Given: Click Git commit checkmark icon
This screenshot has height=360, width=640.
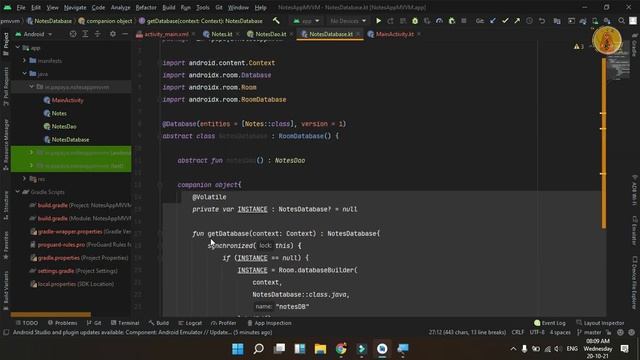Looking at the screenshot, I should (505, 21).
